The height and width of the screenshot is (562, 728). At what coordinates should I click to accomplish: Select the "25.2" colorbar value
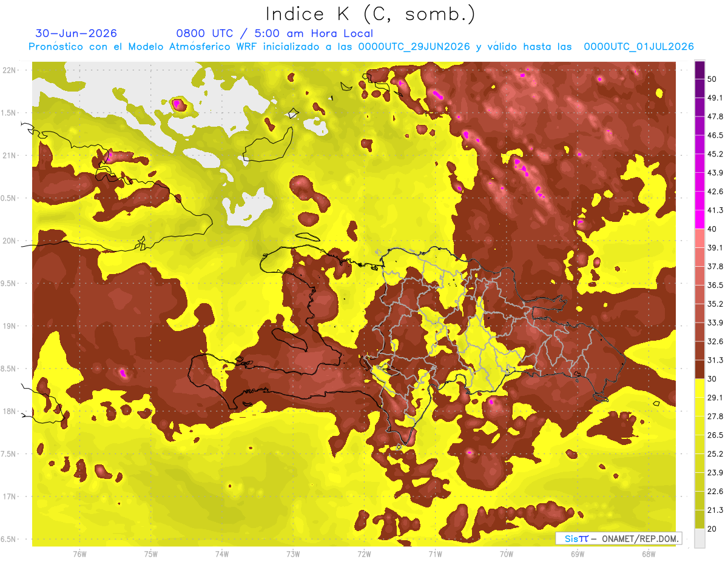(x=715, y=454)
